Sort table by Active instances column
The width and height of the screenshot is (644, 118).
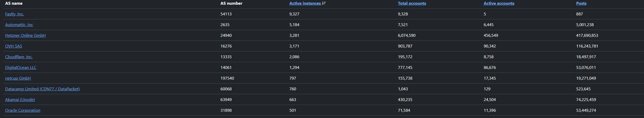[305, 3]
